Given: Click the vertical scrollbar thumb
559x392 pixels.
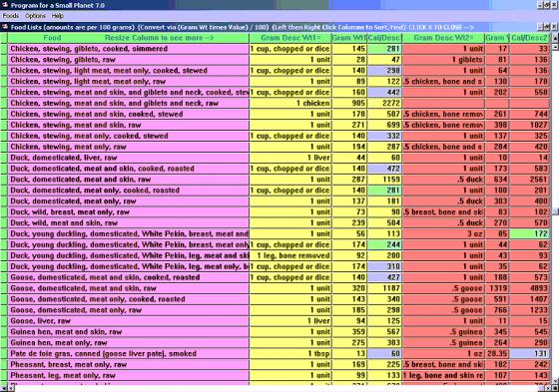Looking at the screenshot, I should pyautogui.click(x=555, y=211).
